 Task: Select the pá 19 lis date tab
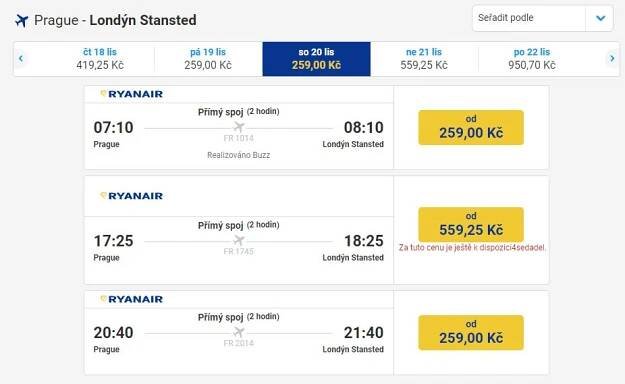click(208, 59)
